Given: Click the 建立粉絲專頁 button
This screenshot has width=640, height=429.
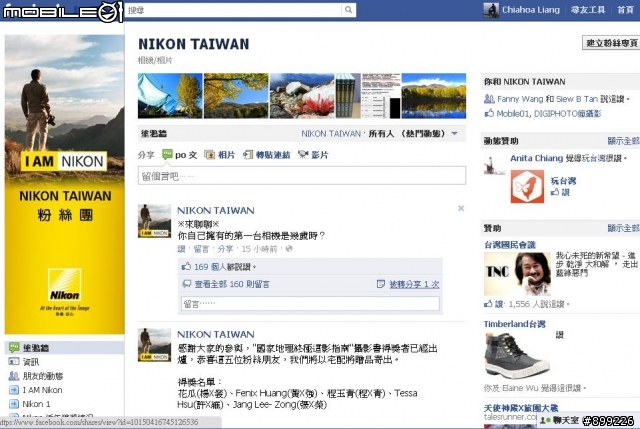Looking at the screenshot, I should coord(611,43).
